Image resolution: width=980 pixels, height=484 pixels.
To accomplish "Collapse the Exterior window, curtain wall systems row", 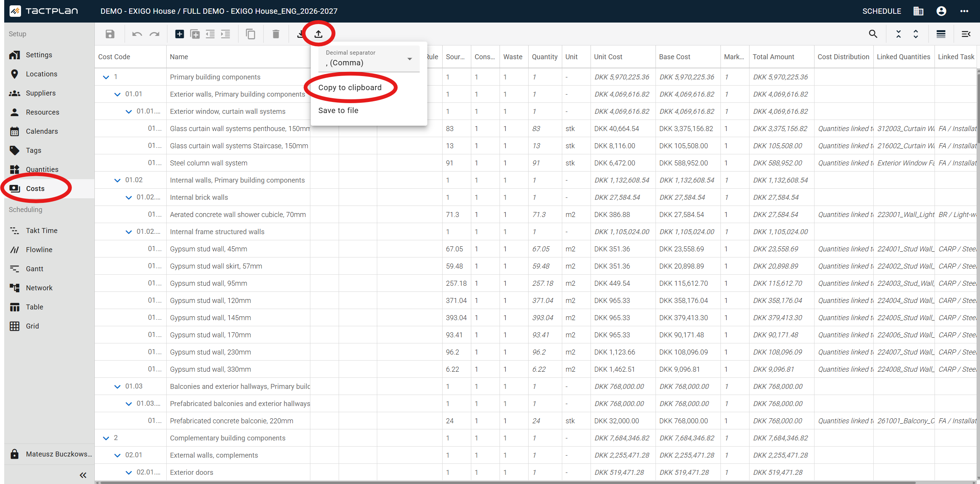I will coord(129,112).
